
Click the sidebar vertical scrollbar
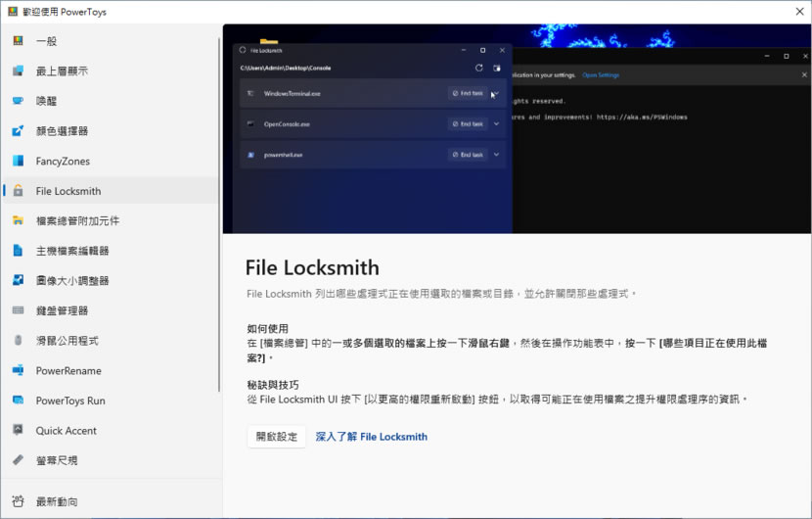[219, 196]
